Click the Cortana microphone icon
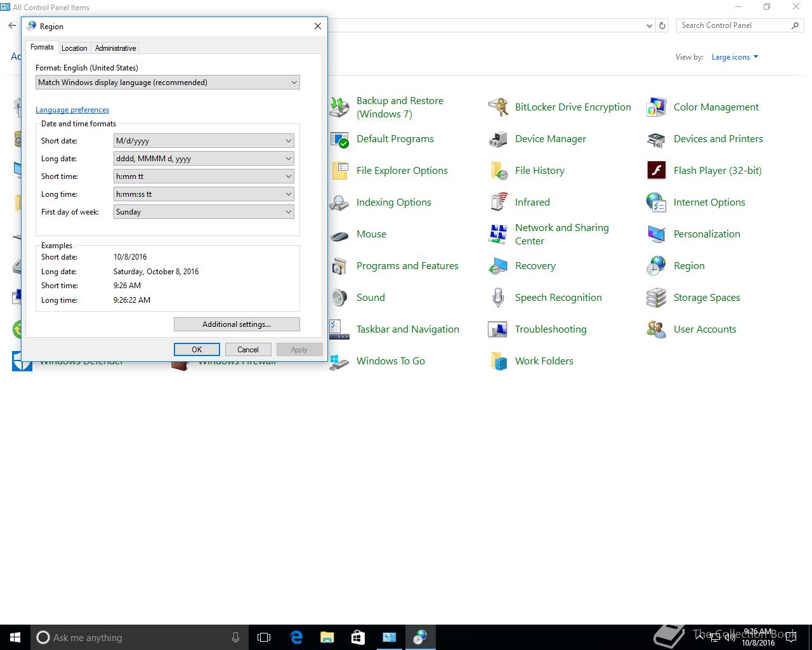 click(235, 637)
